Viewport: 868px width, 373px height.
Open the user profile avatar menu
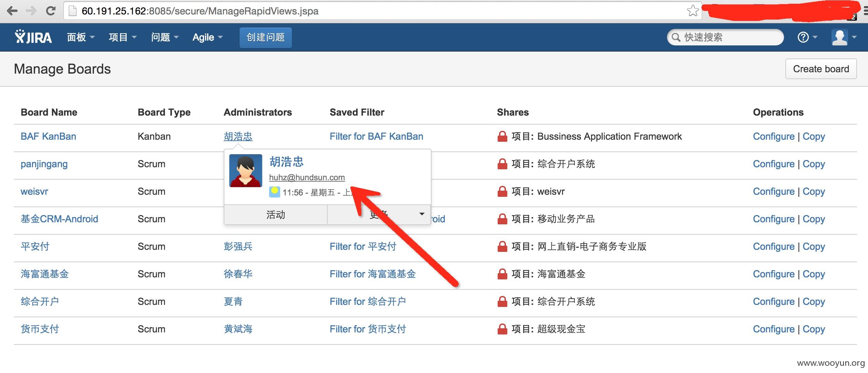pos(844,37)
